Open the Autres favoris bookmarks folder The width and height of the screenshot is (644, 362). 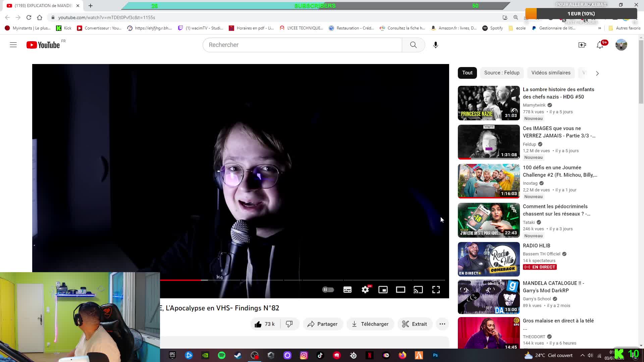(625, 28)
